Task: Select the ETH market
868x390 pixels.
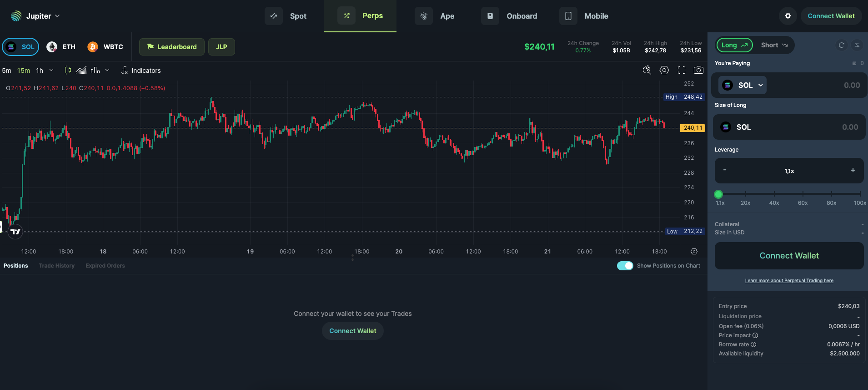Action: 61,47
